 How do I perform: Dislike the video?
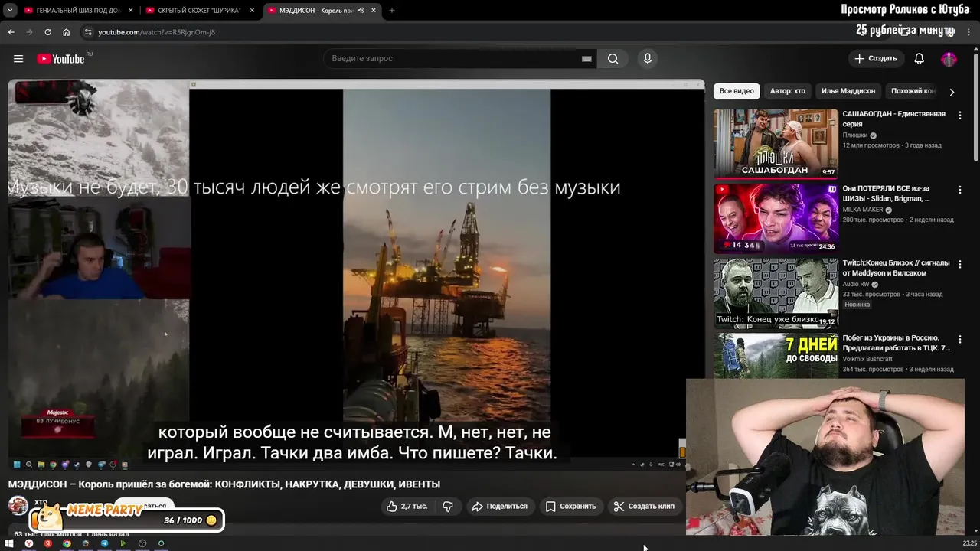point(448,506)
